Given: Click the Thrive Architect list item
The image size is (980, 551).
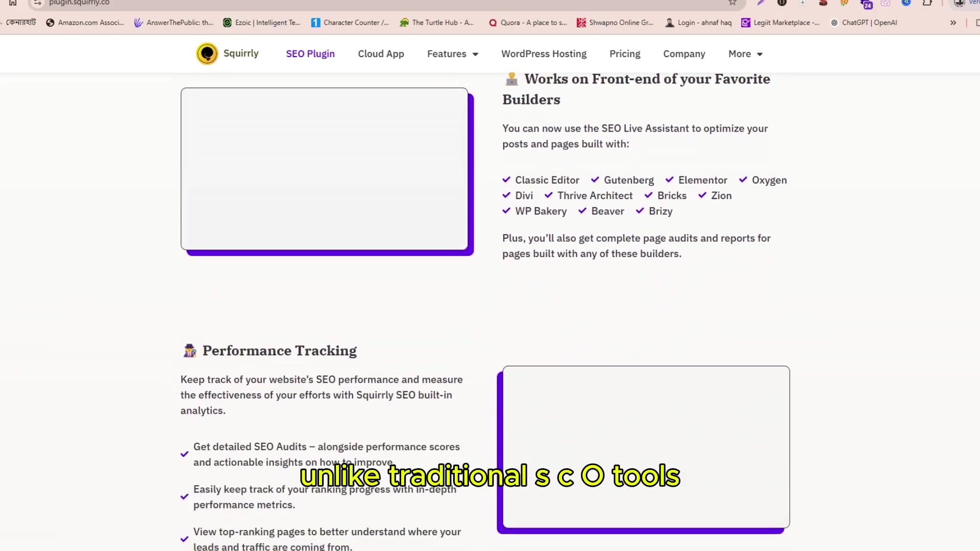Looking at the screenshot, I should [x=589, y=196].
